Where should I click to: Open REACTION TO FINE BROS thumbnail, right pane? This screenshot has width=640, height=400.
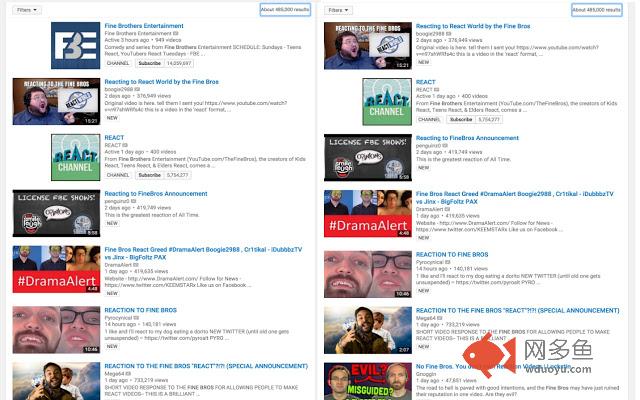point(368,274)
